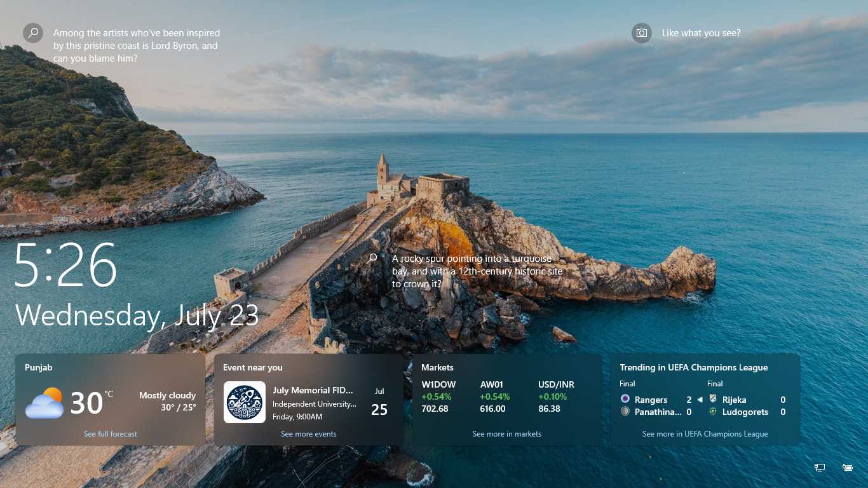Image resolution: width=868 pixels, height=488 pixels.
Task: Open the July Memorial event logo
Action: point(245,402)
